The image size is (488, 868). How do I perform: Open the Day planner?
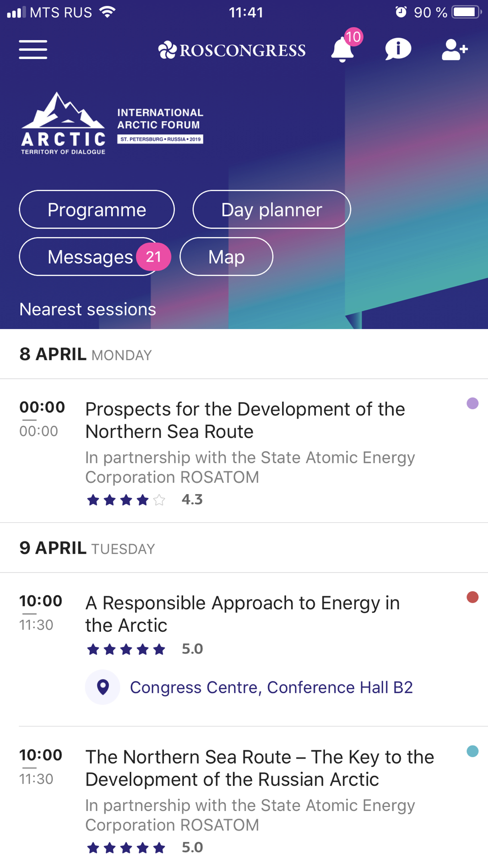pos(271,209)
